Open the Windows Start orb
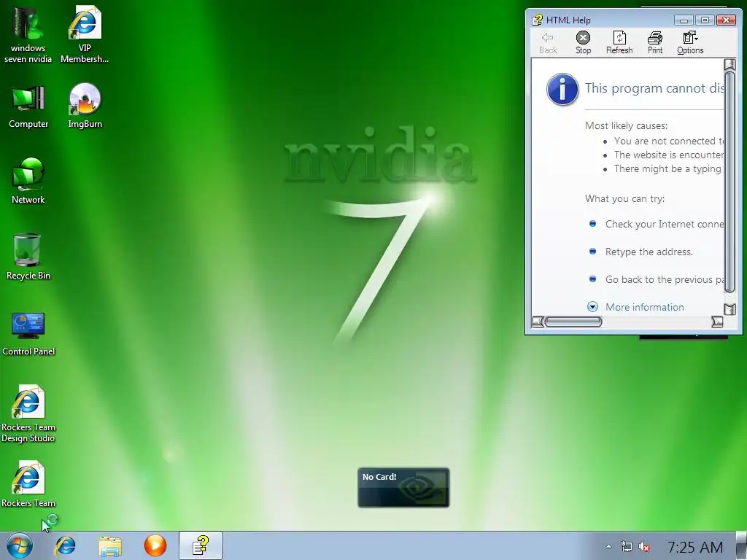This screenshot has height=560, width=747. pyautogui.click(x=20, y=545)
